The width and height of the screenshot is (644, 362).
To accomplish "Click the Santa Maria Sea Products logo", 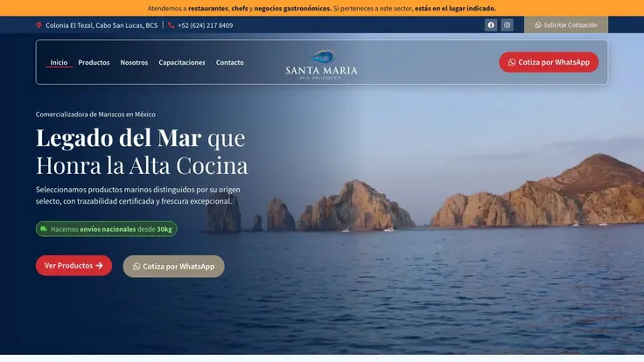I will [321, 65].
